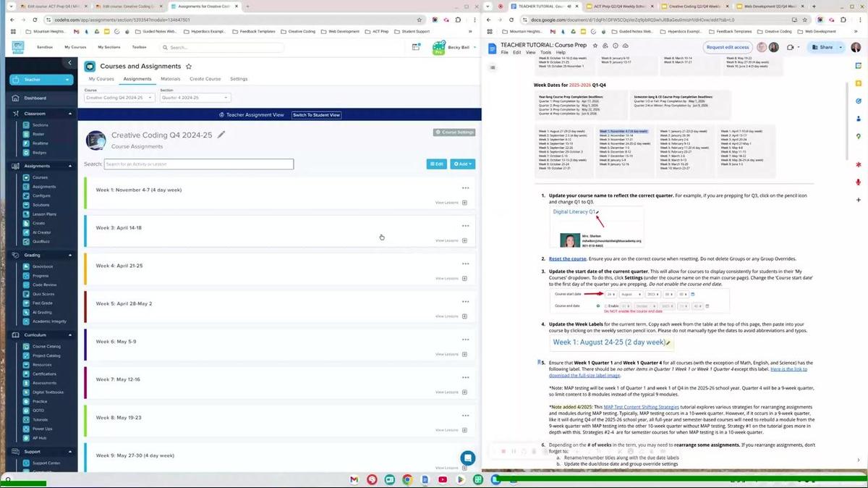868x488 pixels.
Task: Click the Week 8: May 19-23 label
Action: tap(119, 418)
